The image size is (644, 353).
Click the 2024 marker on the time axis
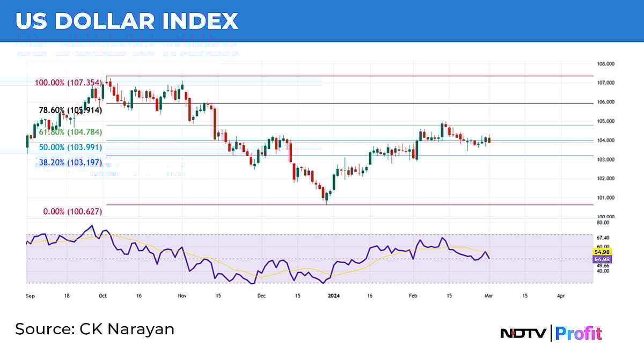(334, 296)
